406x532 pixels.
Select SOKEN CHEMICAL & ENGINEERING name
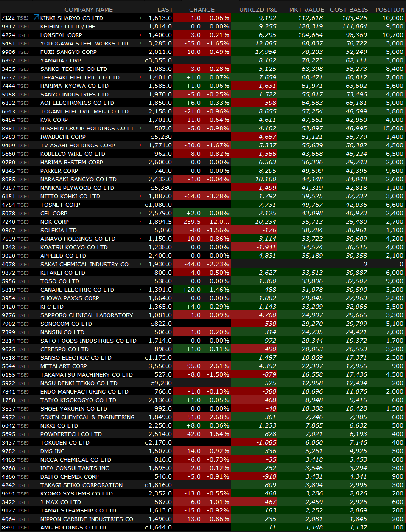tap(87, 417)
